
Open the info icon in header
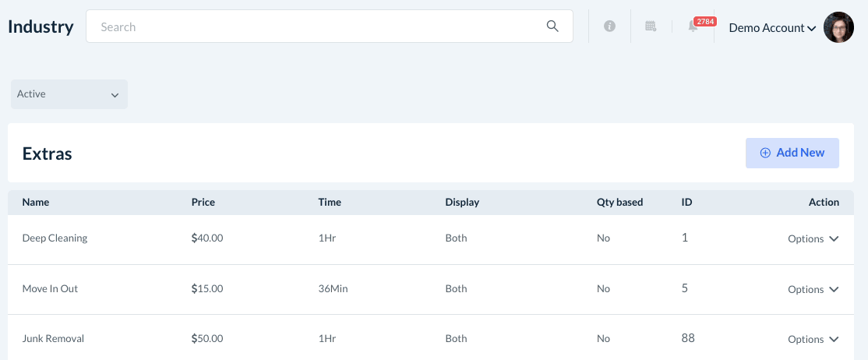609,26
